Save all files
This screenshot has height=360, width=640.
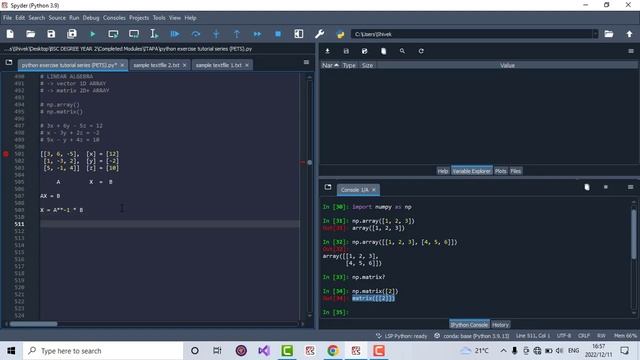coord(72,34)
